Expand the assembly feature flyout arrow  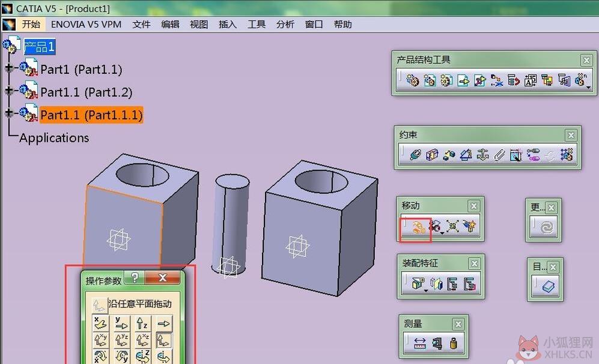(425, 291)
